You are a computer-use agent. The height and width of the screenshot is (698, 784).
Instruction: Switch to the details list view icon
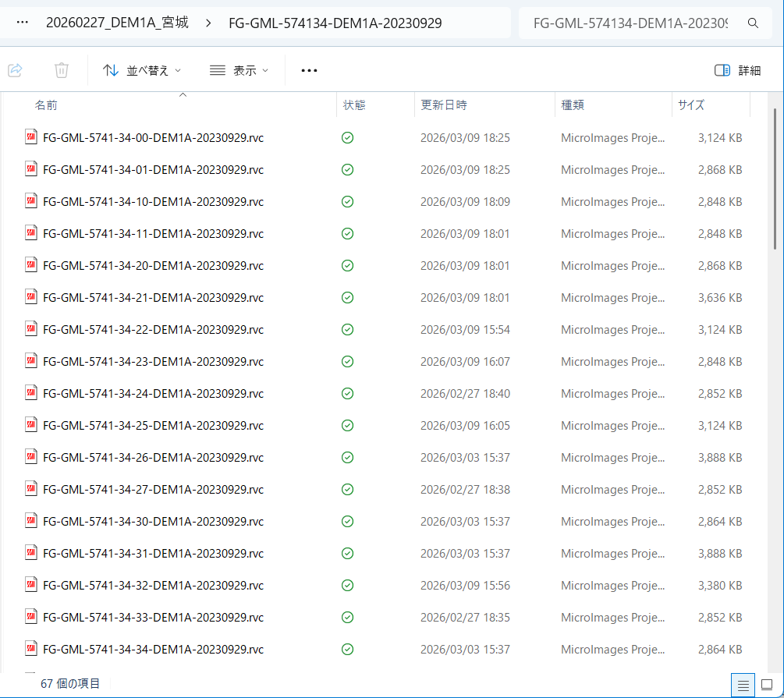tap(743, 685)
